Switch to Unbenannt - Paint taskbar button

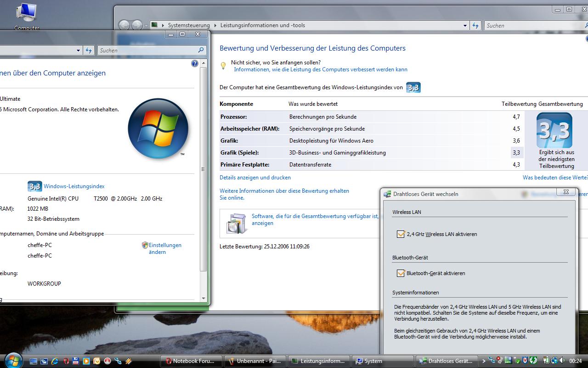point(255,361)
